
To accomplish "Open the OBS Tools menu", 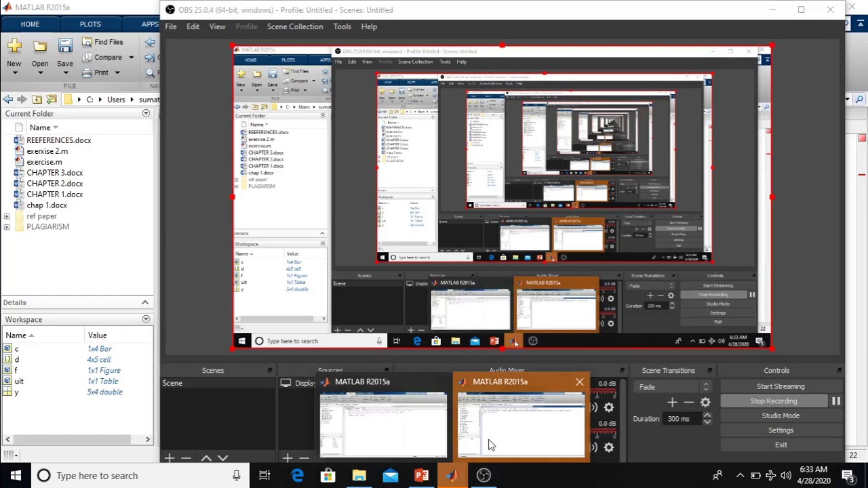I will click(x=342, y=26).
